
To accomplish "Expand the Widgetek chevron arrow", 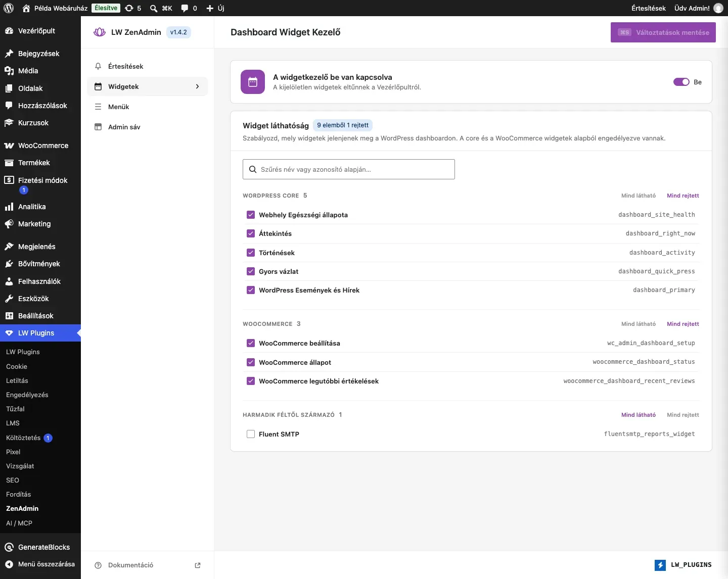I will [197, 86].
